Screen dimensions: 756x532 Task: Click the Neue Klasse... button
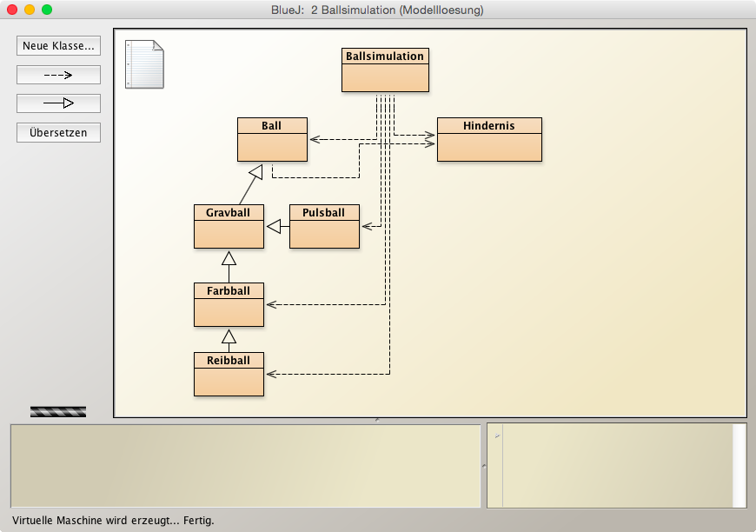click(58, 45)
